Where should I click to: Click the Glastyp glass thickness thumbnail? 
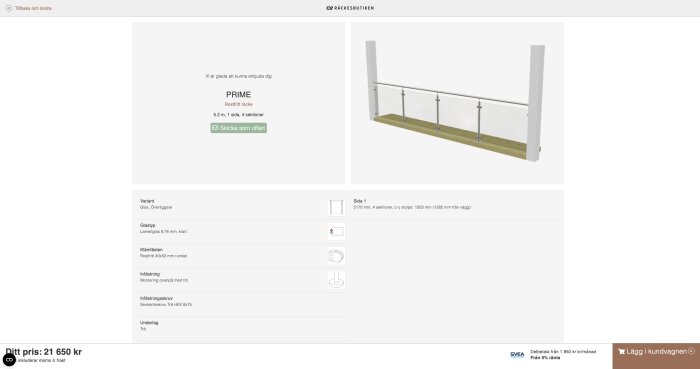[336, 232]
